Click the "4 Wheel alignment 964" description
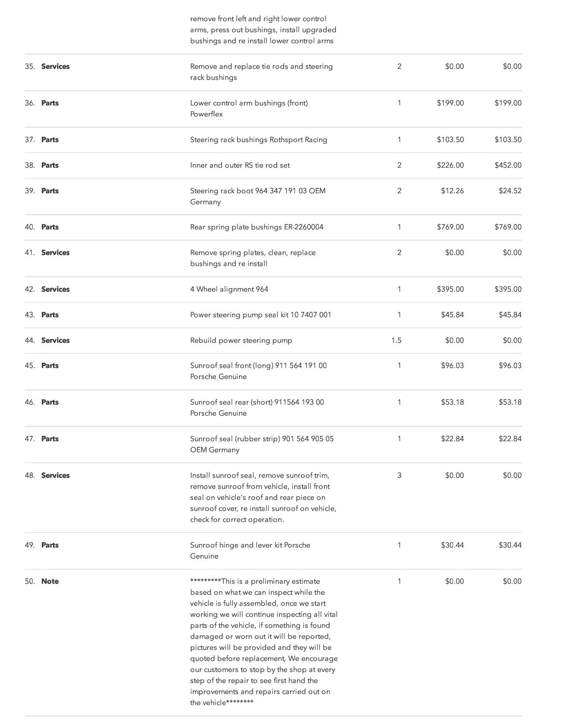The image size is (563, 728). click(229, 289)
